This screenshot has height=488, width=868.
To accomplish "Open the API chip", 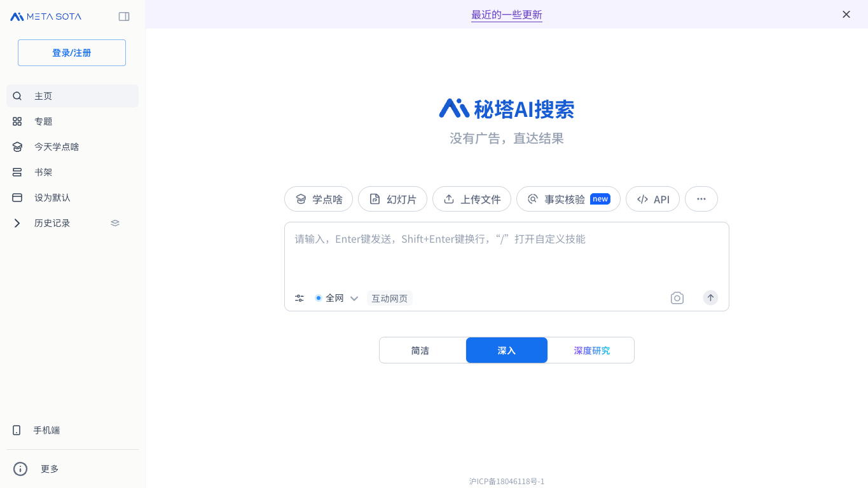I will tap(652, 199).
